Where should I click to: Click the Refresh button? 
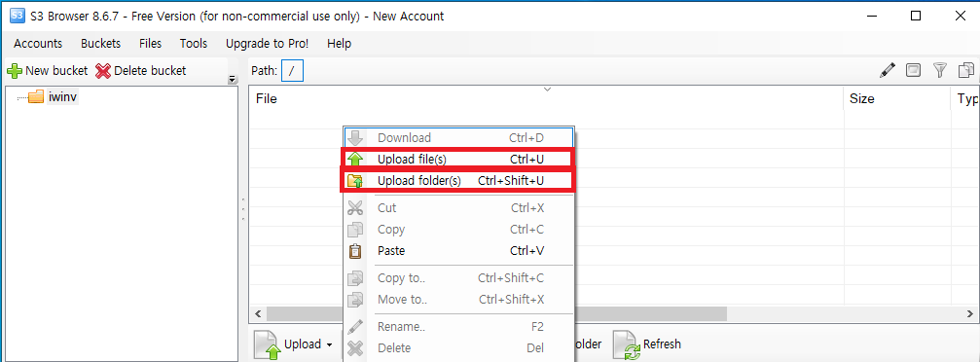[647, 344]
